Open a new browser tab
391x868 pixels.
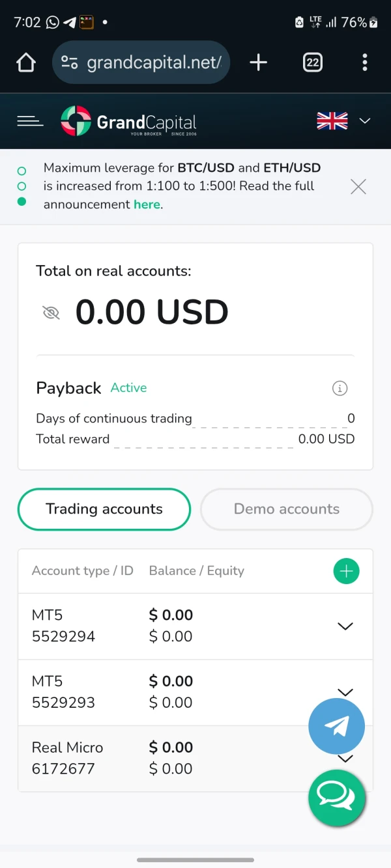(259, 63)
